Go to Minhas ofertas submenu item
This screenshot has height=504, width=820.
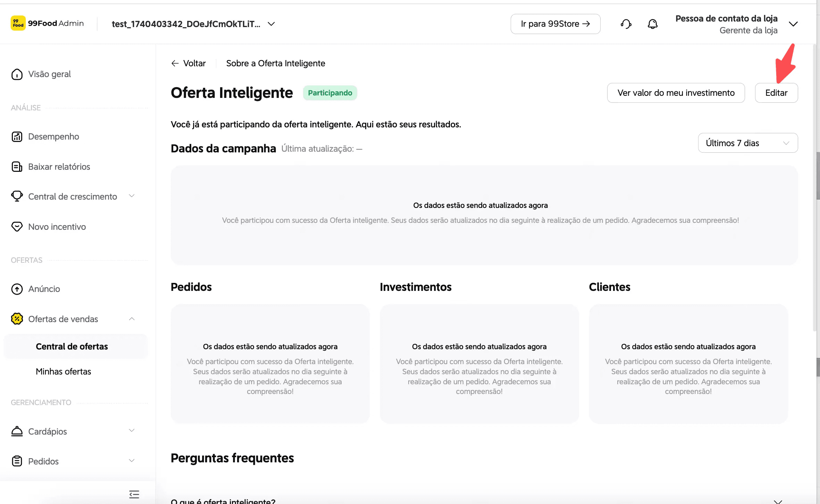(64, 371)
